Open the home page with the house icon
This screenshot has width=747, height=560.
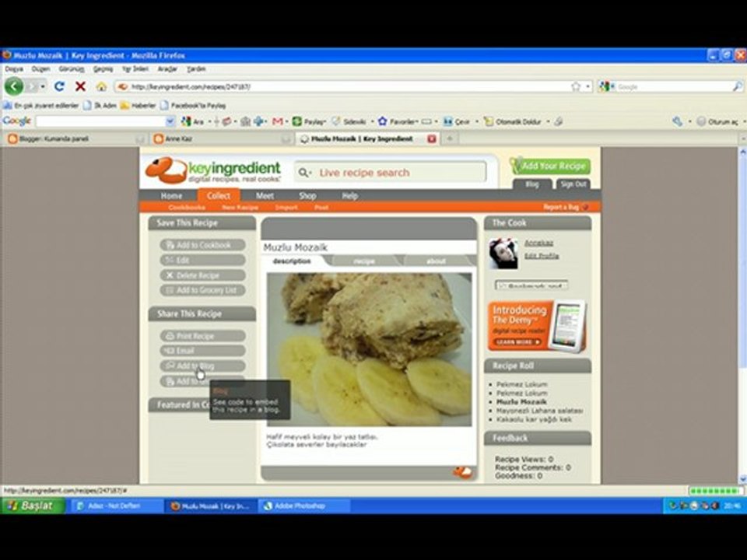tap(101, 86)
